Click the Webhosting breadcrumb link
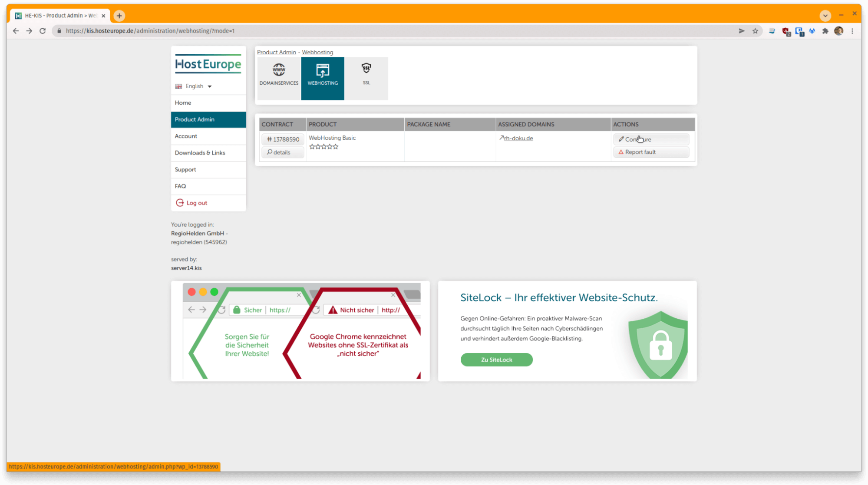This screenshot has height=485, width=868. 317,52
